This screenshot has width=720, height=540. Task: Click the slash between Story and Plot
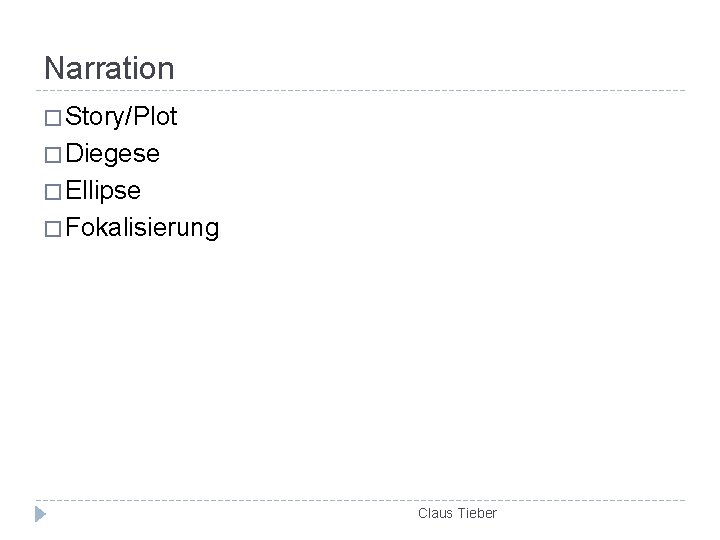click(128, 116)
